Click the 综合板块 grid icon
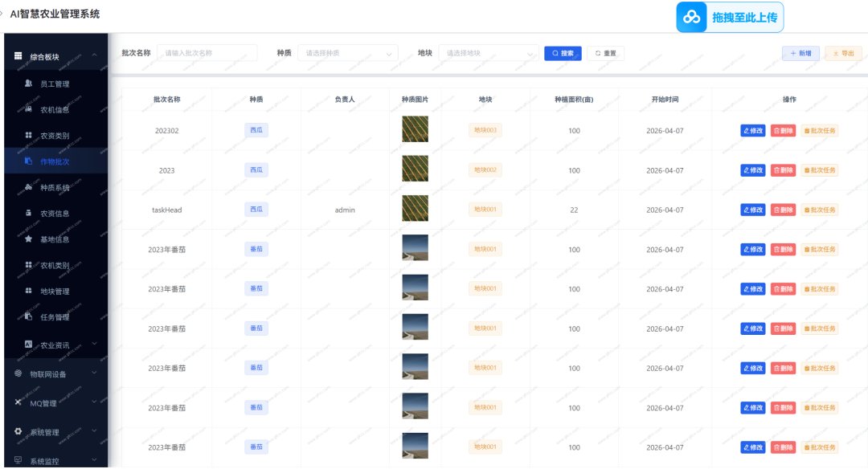The image size is (868, 469). pyautogui.click(x=18, y=56)
